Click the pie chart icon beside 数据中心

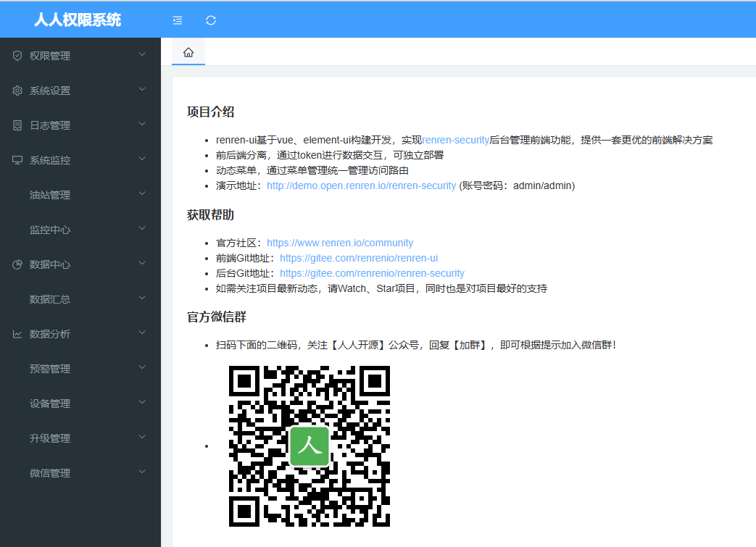pyautogui.click(x=17, y=264)
